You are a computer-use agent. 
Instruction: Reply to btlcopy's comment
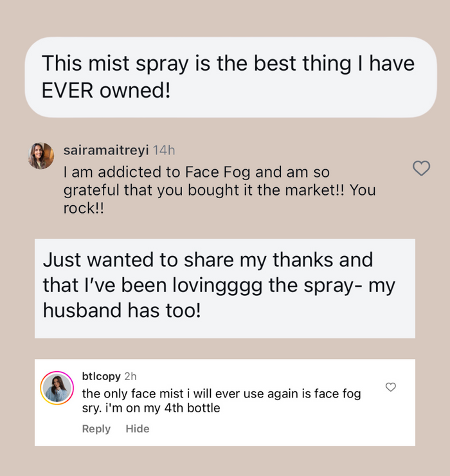tap(96, 429)
